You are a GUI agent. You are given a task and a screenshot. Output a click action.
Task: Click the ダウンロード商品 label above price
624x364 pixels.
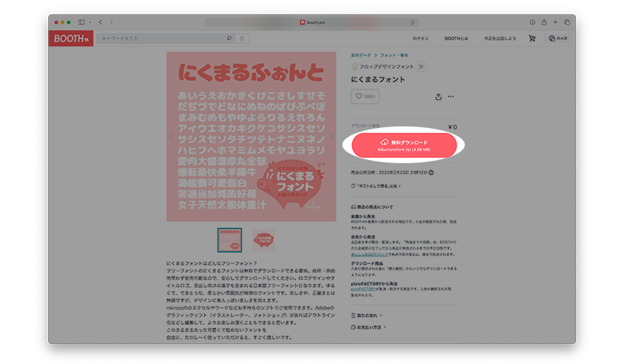366,126
